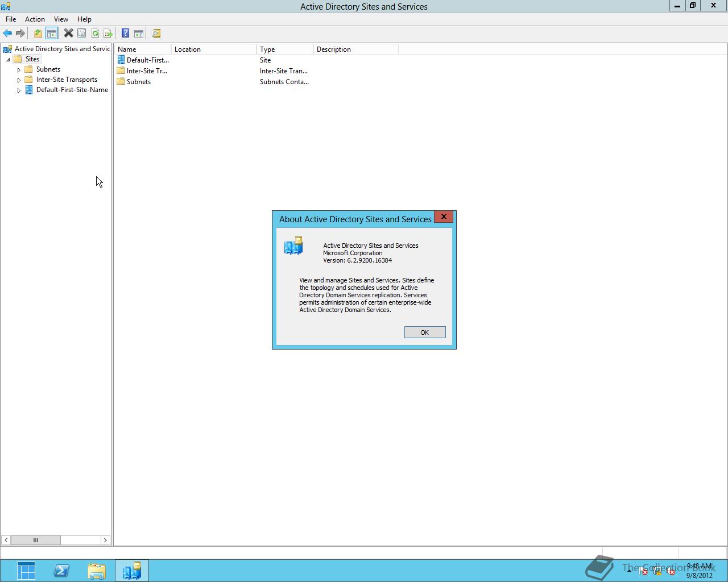Sort by the Description column header
This screenshot has width=728, height=582.
pos(356,49)
